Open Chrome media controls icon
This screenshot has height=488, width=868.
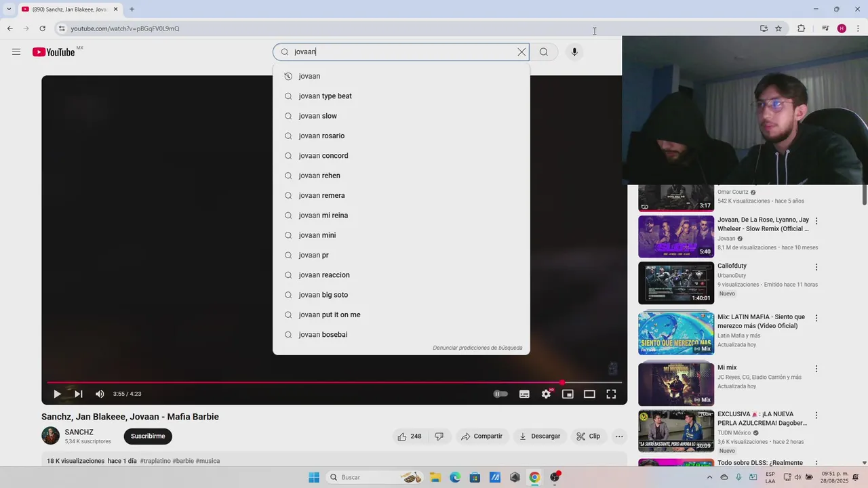click(825, 28)
